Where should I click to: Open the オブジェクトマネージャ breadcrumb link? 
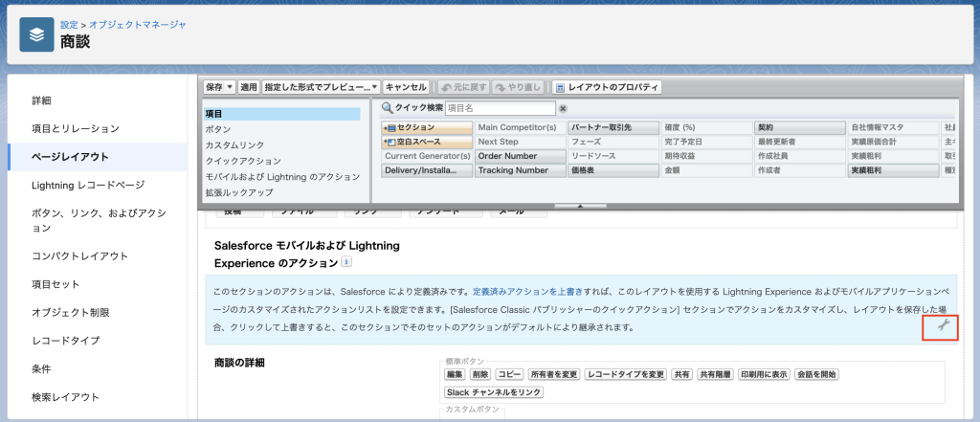pos(138,25)
